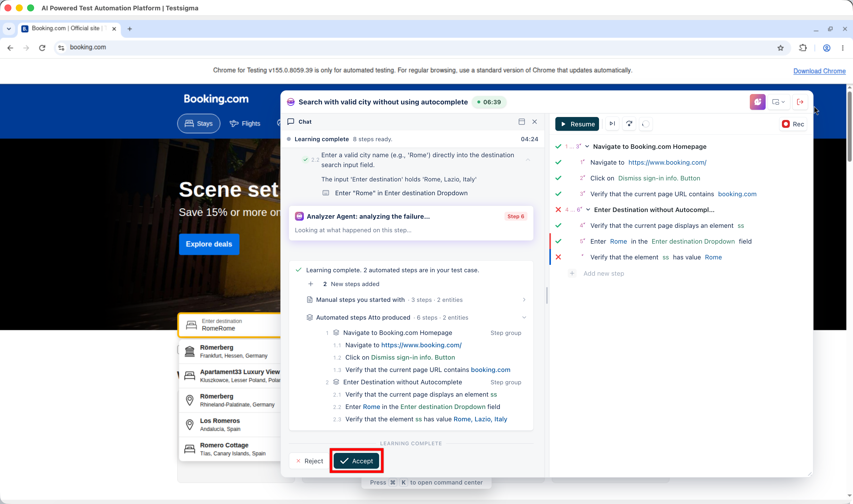Screen dimensions: 853x504
Task: Choose Römerberg Frankfurt, Hessen suggestion
Action: coord(230,351)
